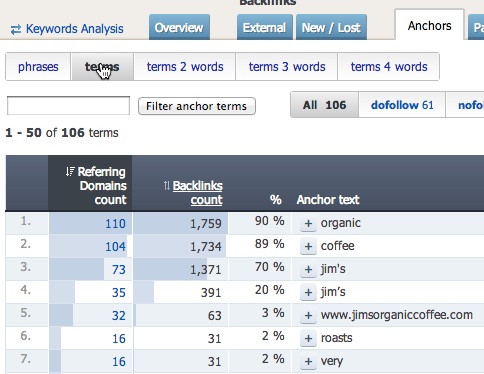Screen dimensions: 484x374
Task: Expand the very anchor row
Action: (x=308, y=361)
